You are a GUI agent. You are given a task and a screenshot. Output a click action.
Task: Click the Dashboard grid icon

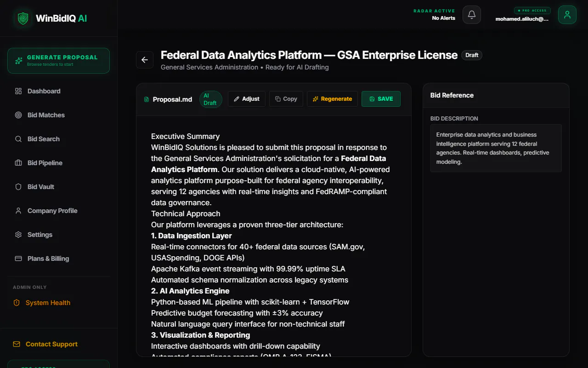[x=18, y=91]
